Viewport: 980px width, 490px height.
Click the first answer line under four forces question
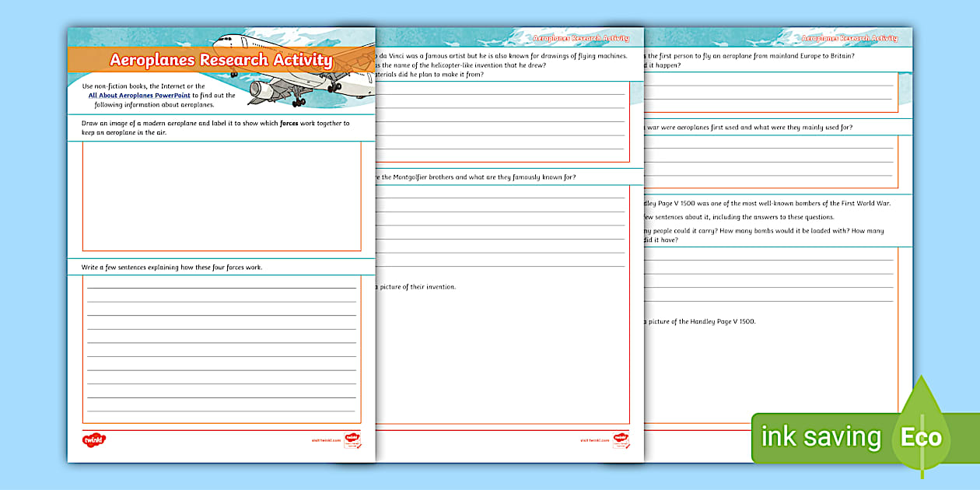coord(222,287)
